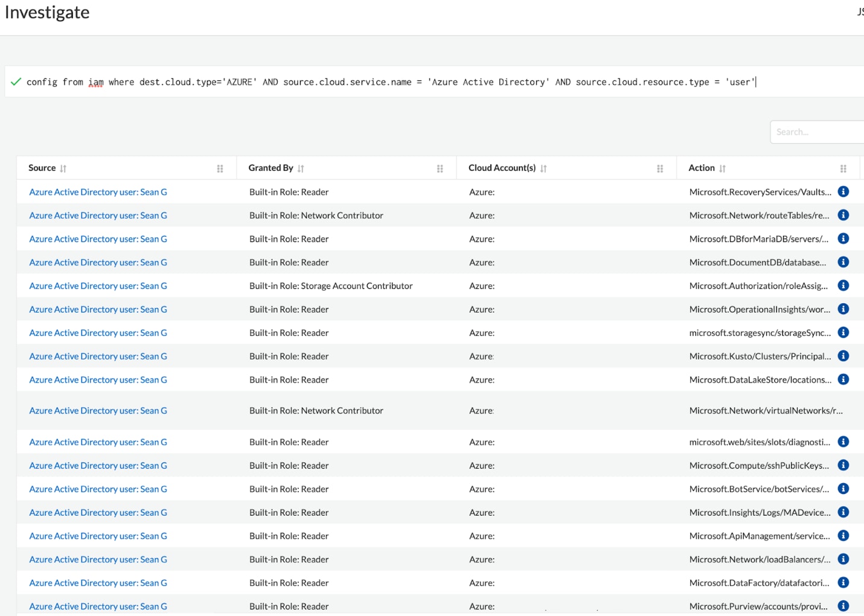Focus the RQL query input field
The height and width of the screenshot is (616, 864).
tap(435, 82)
